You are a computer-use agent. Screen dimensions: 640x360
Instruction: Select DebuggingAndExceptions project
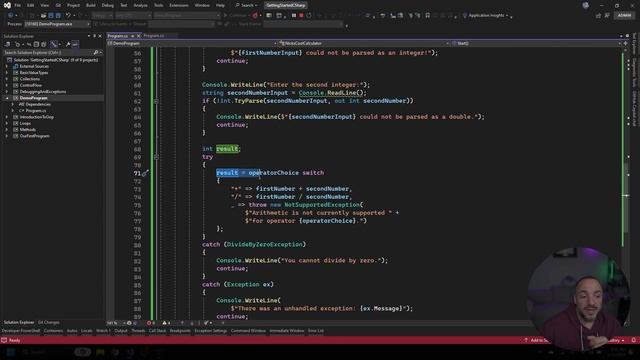[x=42, y=91]
